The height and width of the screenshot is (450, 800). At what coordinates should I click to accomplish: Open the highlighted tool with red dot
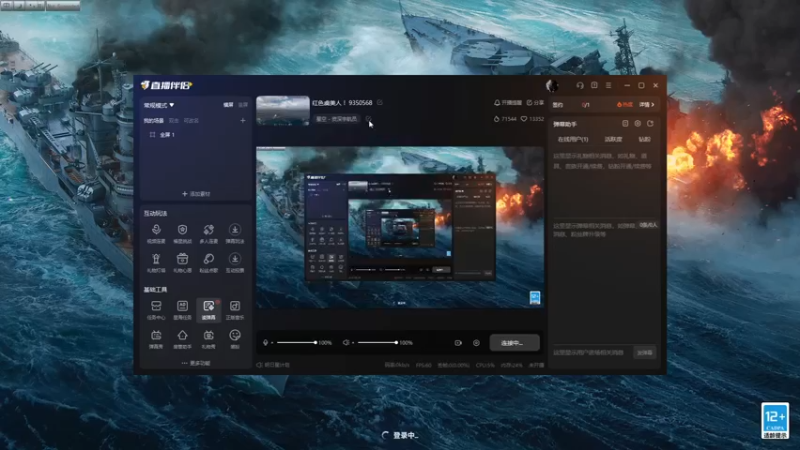click(208, 310)
